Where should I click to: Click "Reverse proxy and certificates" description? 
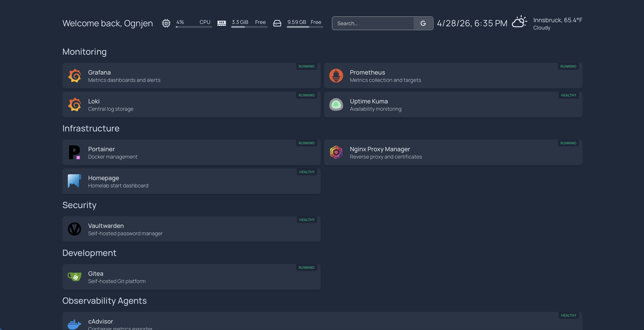tap(386, 157)
